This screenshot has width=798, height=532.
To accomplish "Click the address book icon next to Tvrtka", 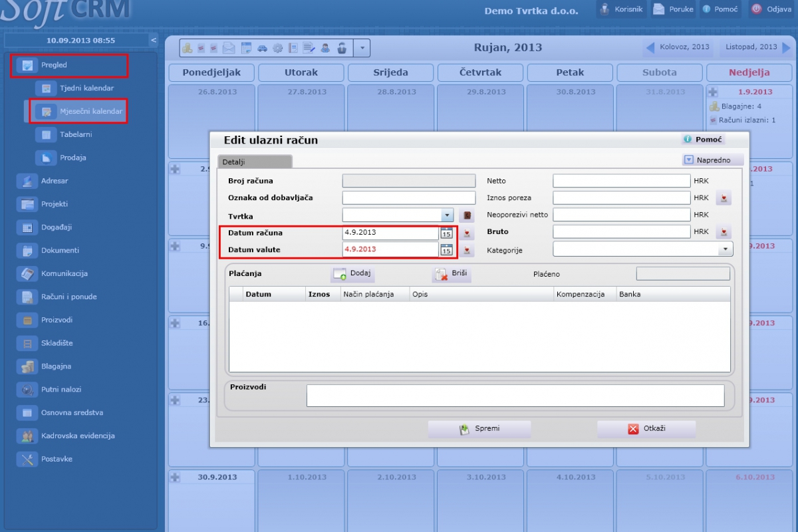I will [x=467, y=215].
